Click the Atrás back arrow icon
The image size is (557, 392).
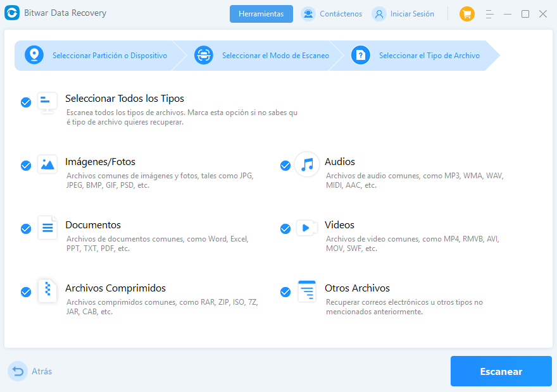pyautogui.click(x=18, y=371)
